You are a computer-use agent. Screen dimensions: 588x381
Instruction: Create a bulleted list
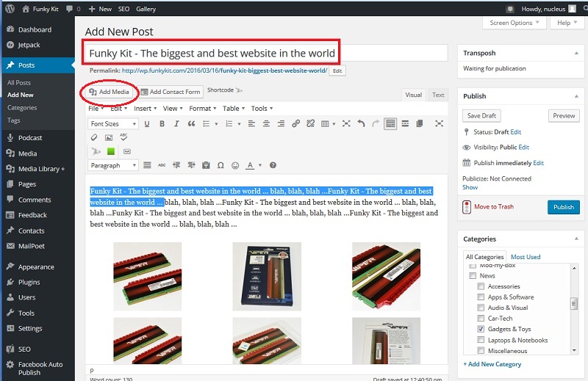click(x=207, y=123)
